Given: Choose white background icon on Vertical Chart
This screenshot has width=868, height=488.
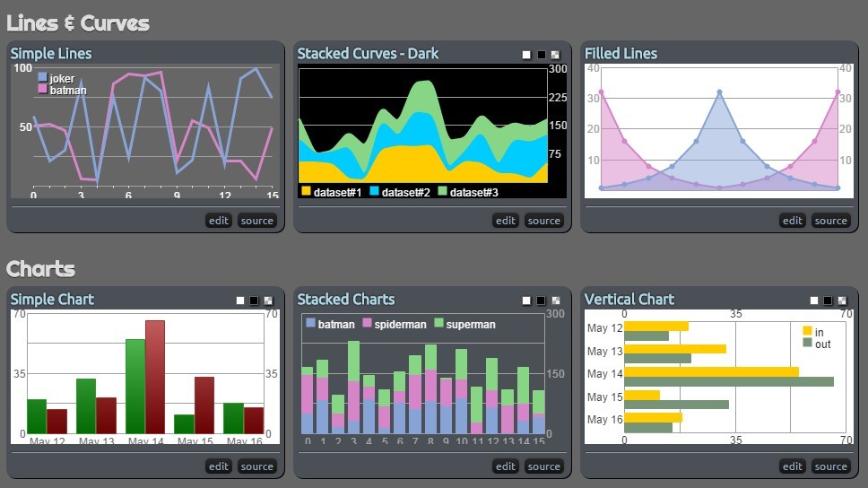Looking at the screenshot, I should pyautogui.click(x=813, y=301).
